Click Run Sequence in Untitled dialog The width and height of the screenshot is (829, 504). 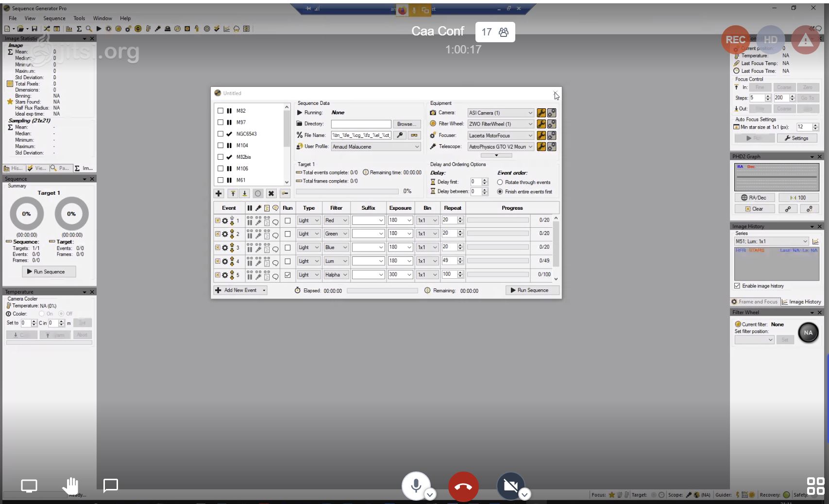coord(532,290)
